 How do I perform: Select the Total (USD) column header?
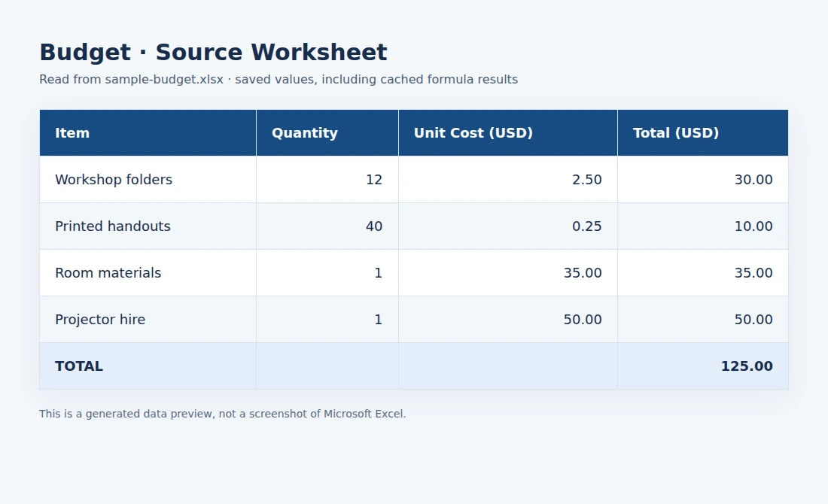[x=703, y=133]
